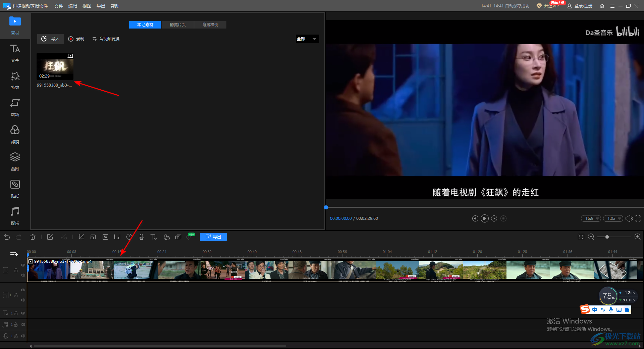Click the 导入 import button
644x349 pixels.
point(50,39)
